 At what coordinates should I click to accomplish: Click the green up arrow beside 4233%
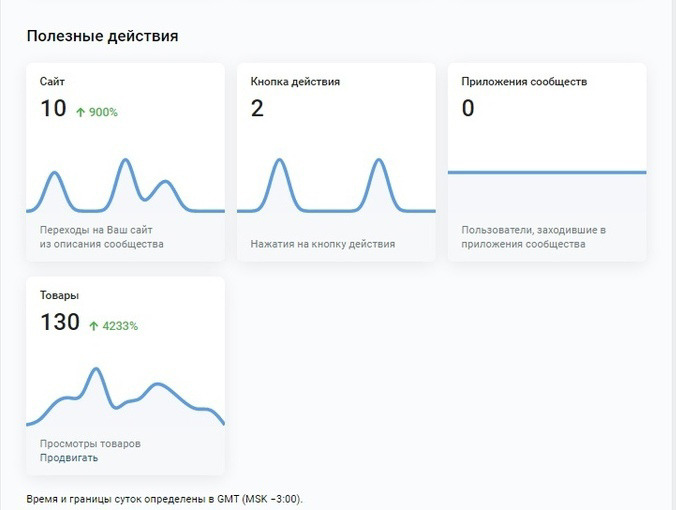coord(94,326)
